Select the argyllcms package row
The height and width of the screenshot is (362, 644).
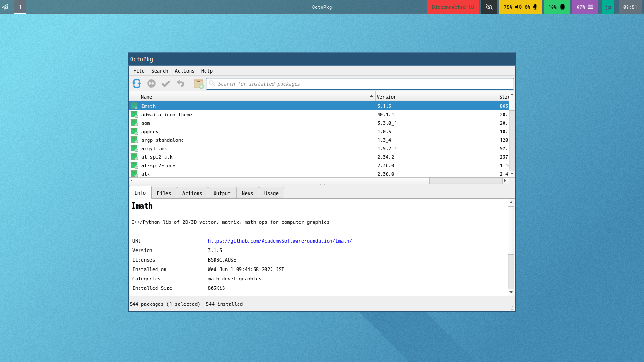[319, 148]
